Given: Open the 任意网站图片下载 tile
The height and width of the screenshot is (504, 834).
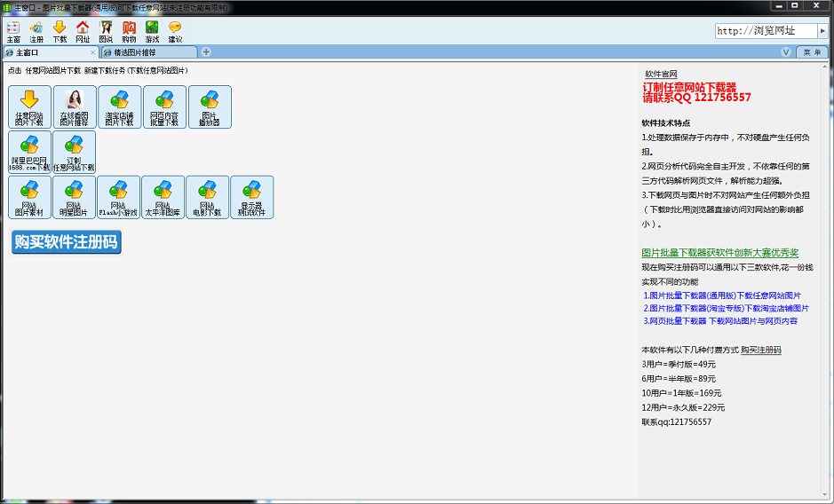Looking at the screenshot, I should click(30, 106).
